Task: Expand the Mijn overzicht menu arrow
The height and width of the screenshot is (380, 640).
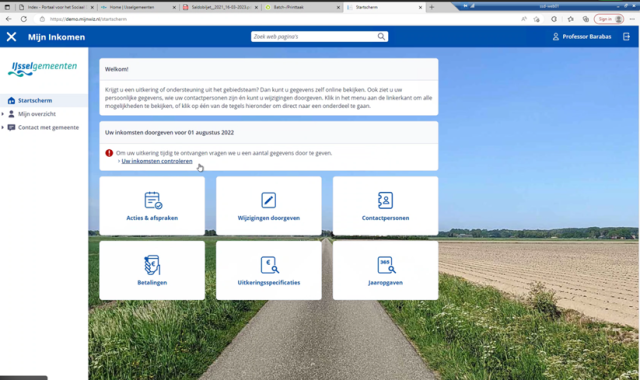Action: pos(3,114)
